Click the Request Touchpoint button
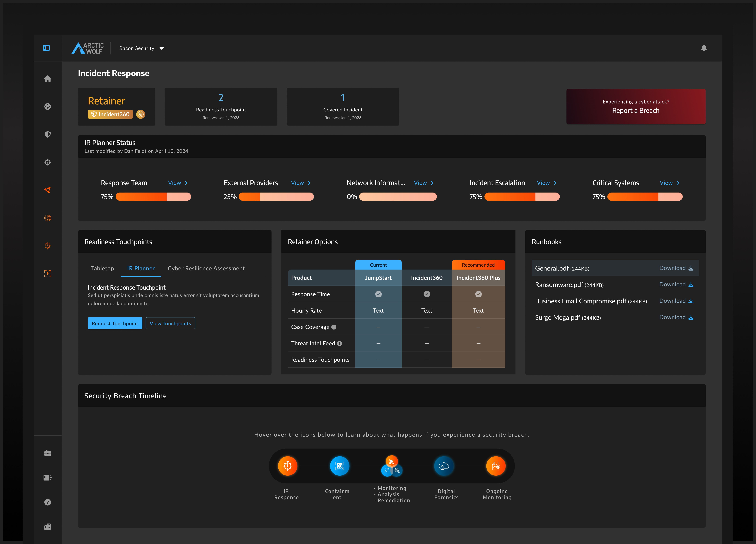The height and width of the screenshot is (544, 756). point(115,323)
